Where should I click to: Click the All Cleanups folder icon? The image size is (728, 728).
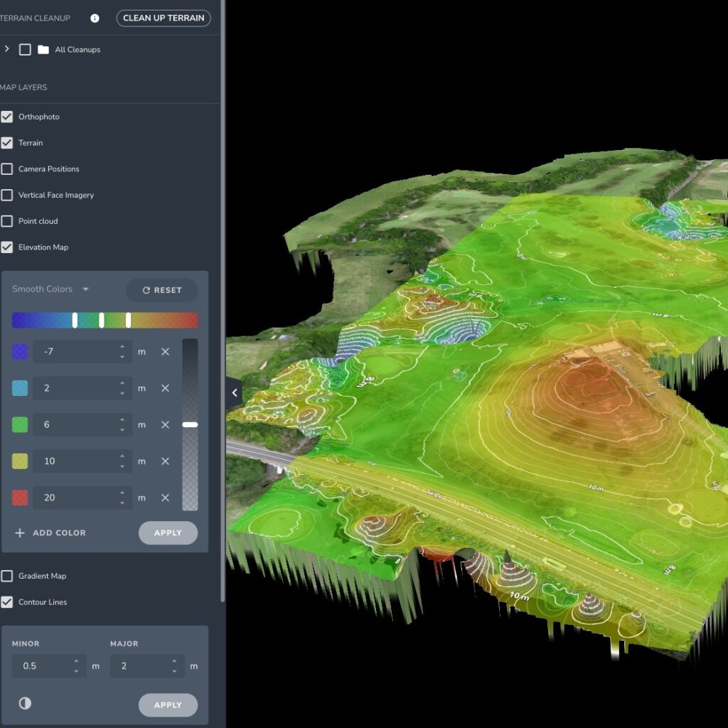tap(43, 50)
